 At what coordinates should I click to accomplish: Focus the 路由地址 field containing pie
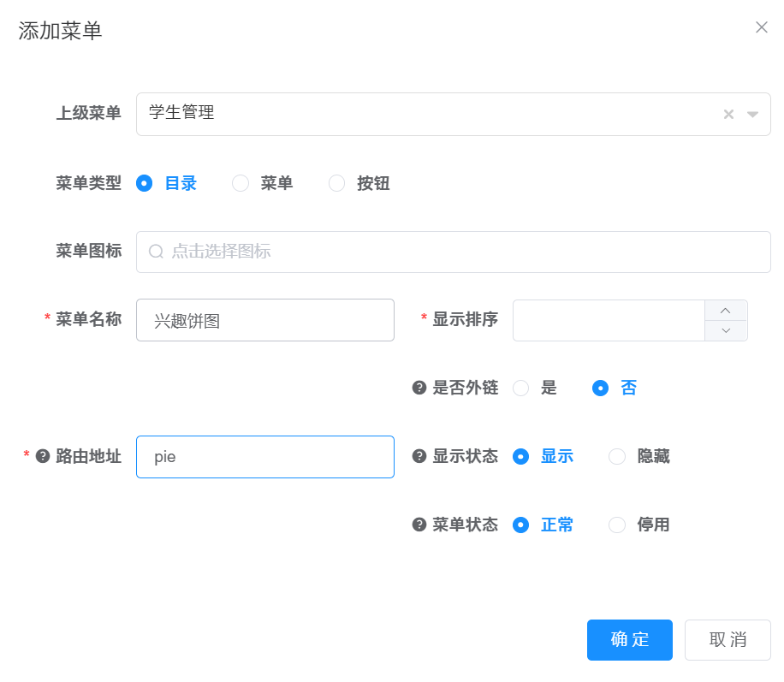[265, 457]
